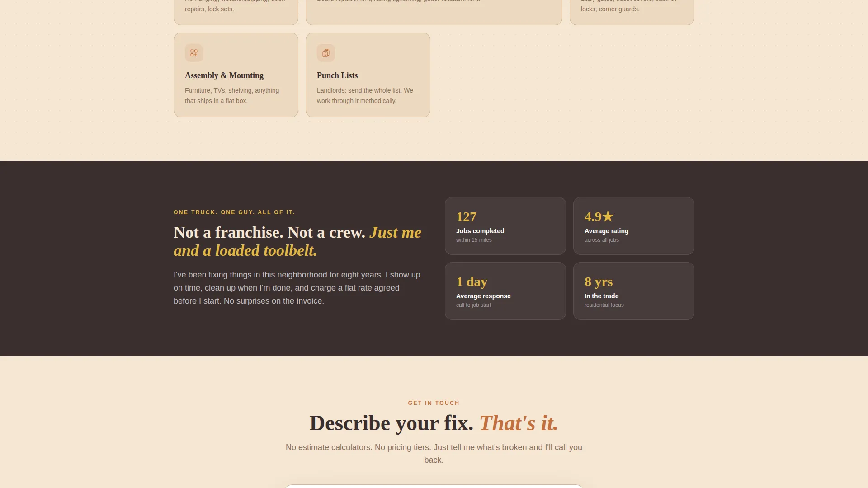Click the Punch Lists clipboard icon
Screen dimensions: 868x488
coord(326,53)
